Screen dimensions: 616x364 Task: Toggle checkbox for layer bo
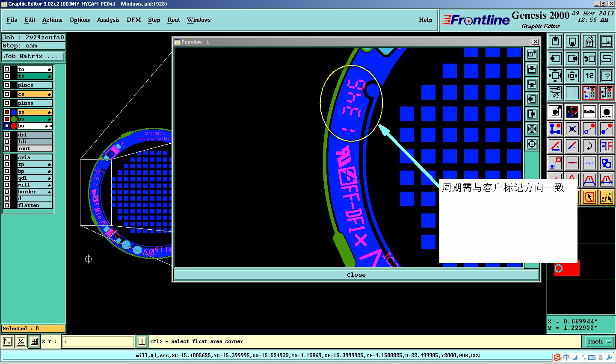(7, 126)
